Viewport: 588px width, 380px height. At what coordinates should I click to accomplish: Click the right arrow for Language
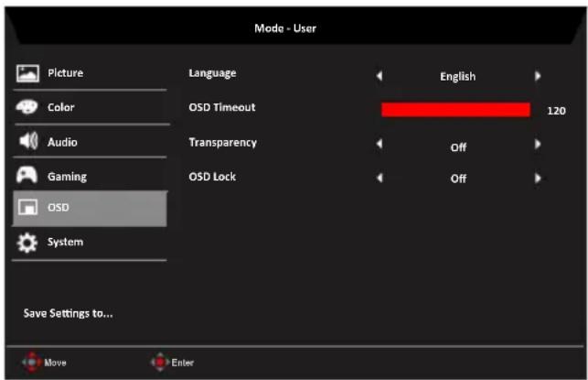(x=538, y=76)
